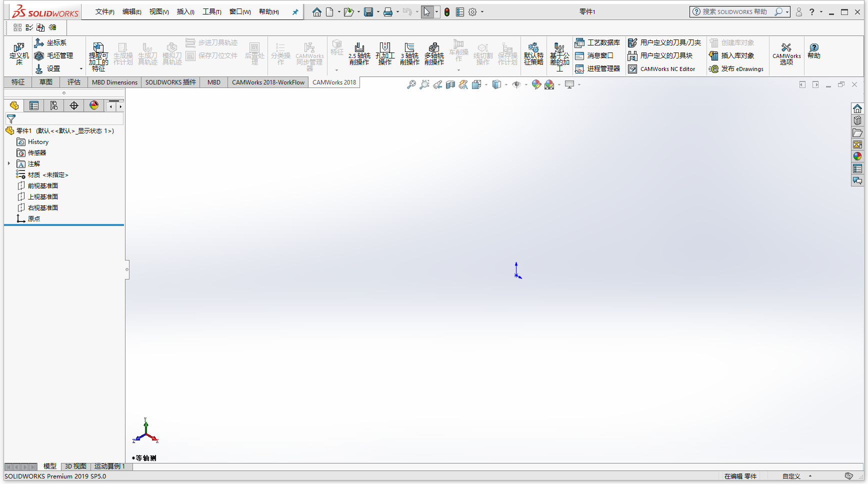Click 插入库对象 insert library object
Image resolution: width=868 pixels, height=484 pixels.
pyautogui.click(x=731, y=56)
